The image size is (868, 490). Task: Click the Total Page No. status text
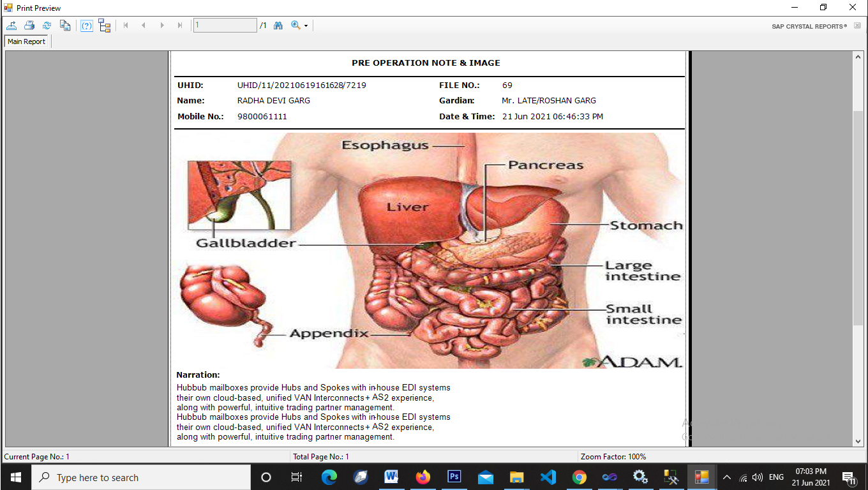click(x=321, y=457)
